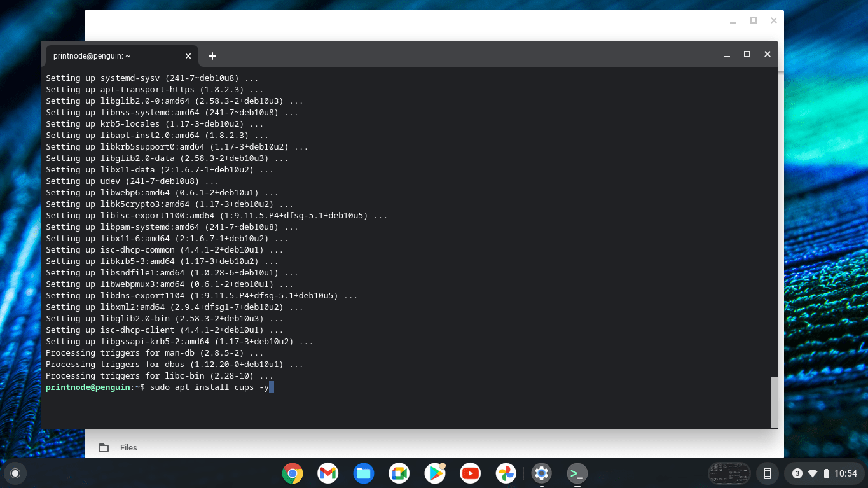Image resolution: width=868 pixels, height=488 pixels.
Task: Open Google Photos
Action: pyautogui.click(x=506, y=473)
